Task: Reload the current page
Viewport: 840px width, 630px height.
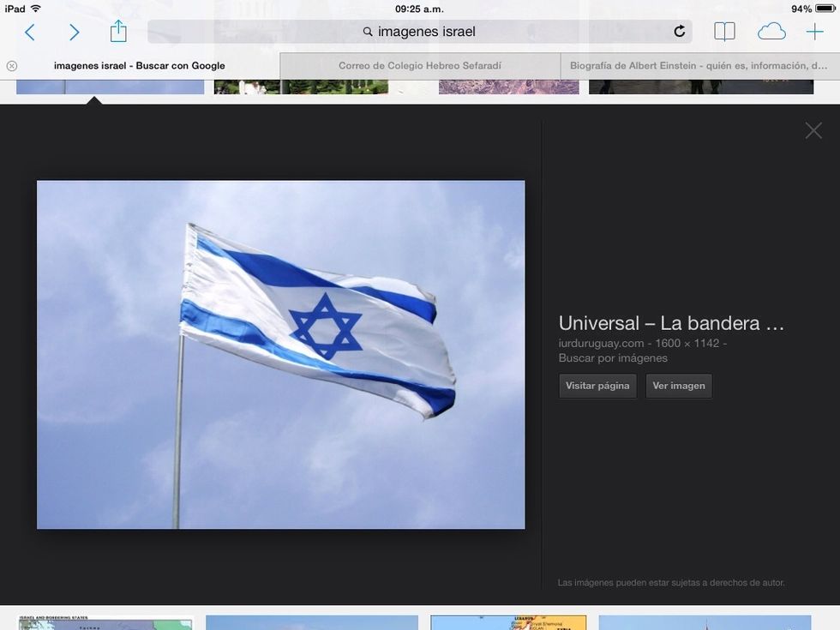Action: pyautogui.click(x=679, y=32)
